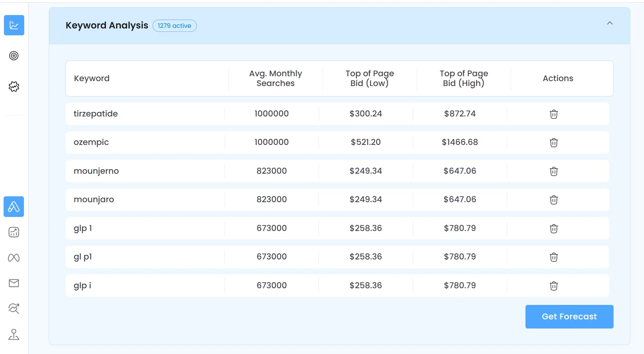Collapse the Keyword Analysis panel
Screen dimensions: 644x354
pos(610,23)
